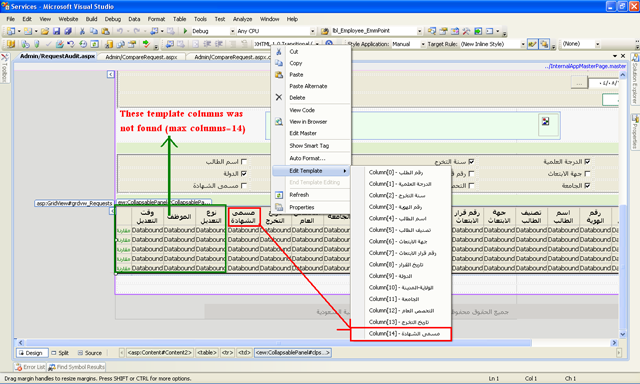This screenshot has height=384, width=640.
Task: Select Column[5] in Edit Template submenu
Action: pyautogui.click(x=400, y=230)
